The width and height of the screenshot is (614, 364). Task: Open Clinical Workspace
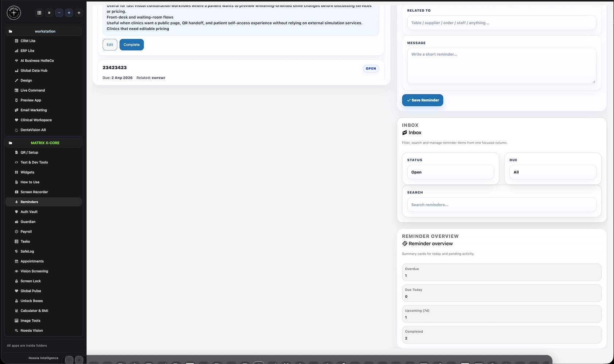point(44,120)
